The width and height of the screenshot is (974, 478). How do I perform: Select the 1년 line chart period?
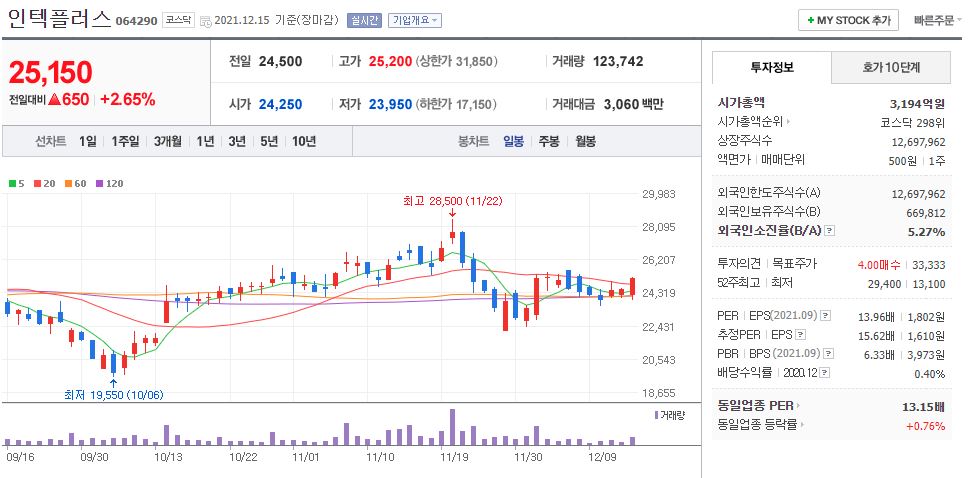[205, 142]
